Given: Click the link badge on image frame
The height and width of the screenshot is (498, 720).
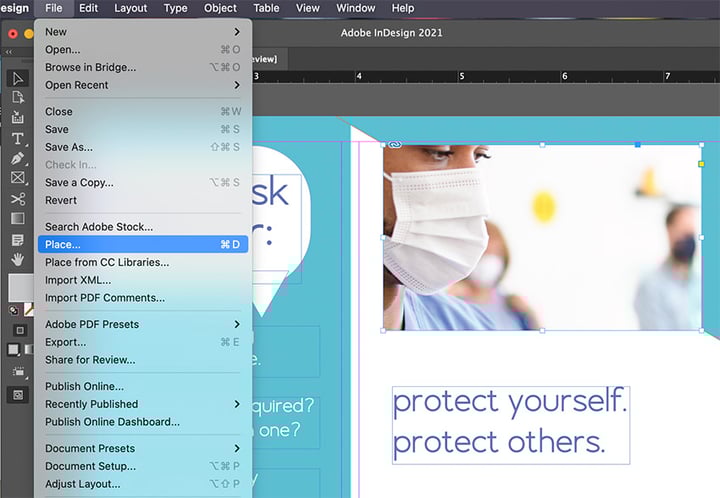Looking at the screenshot, I should point(395,145).
